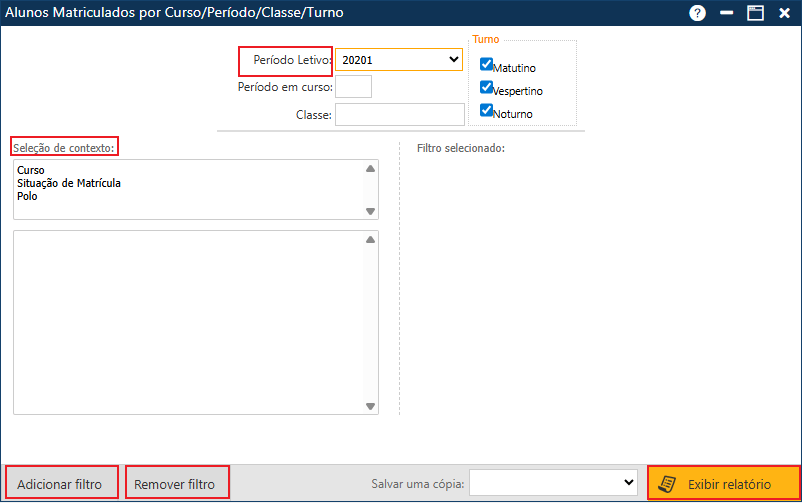Toggle the Vespertino checkbox
The width and height of the screenshot is (802, 503).
487,87
